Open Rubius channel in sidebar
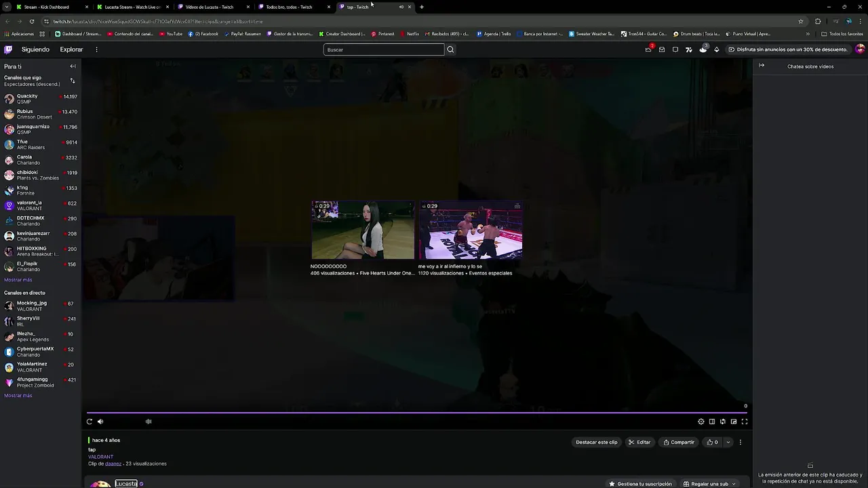868x488 pixels. pyautogui.click(x=41, y=114)
